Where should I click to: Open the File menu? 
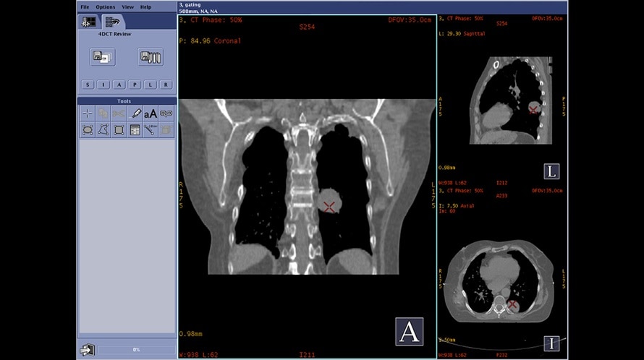(85, 7)
